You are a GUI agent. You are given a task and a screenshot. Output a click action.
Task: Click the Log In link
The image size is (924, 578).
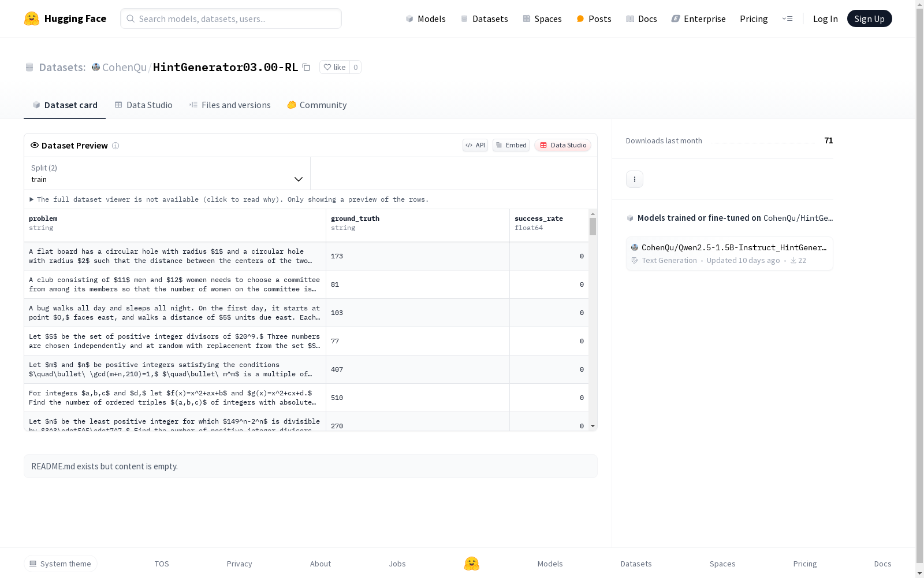pyautogui.click(x=825, y=18)
